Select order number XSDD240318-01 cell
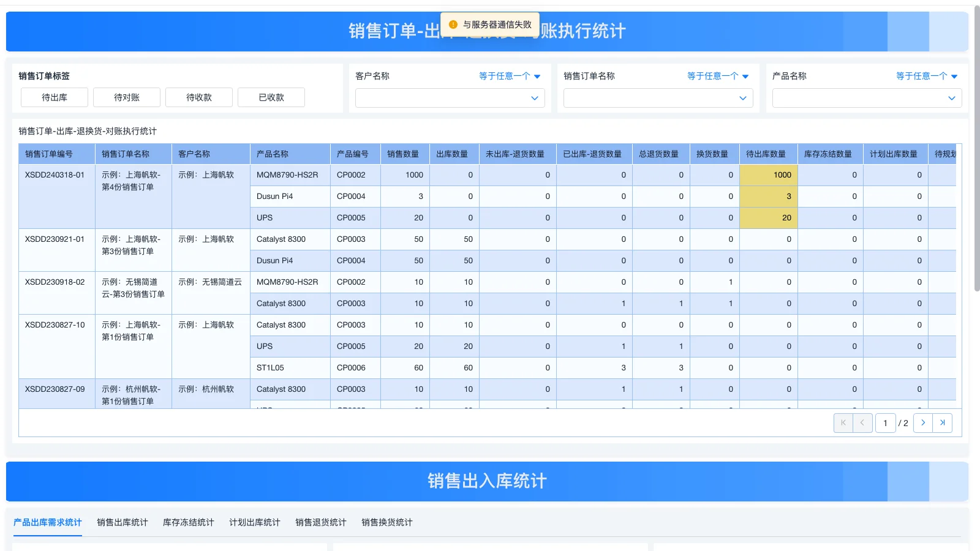 (57, 197)
